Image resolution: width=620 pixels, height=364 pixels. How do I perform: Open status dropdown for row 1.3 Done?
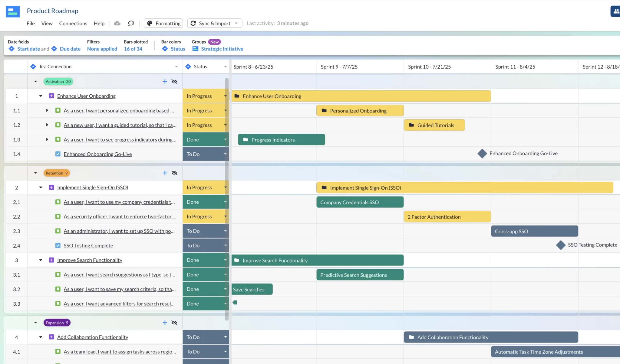225,139
